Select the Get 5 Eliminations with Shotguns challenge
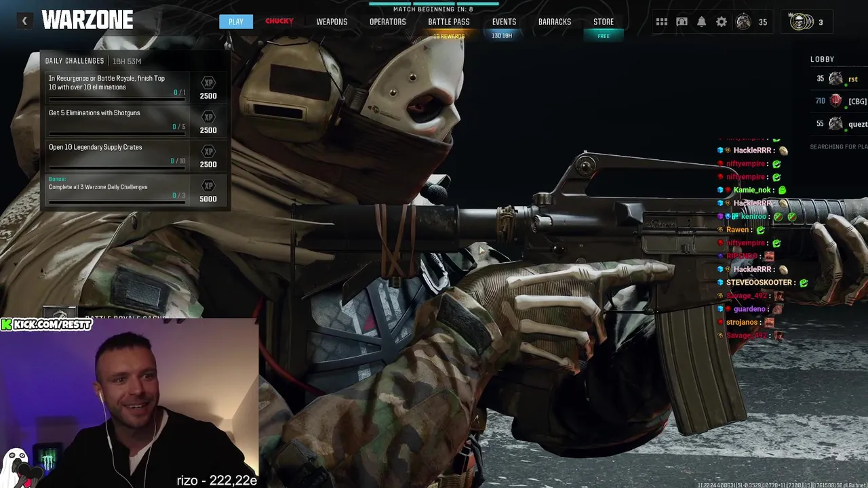The width and height of the screenshot is (868, 488). [x=136, y=121]
